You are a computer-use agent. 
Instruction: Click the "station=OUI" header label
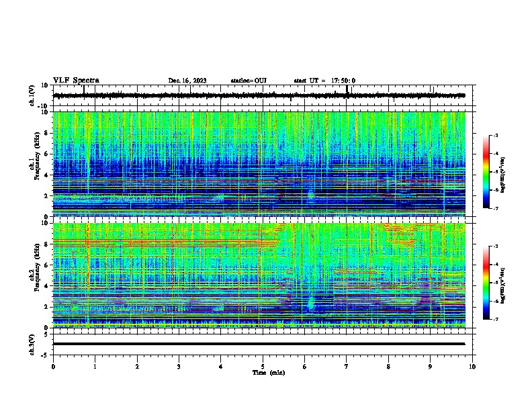click(x=249, y=81)
